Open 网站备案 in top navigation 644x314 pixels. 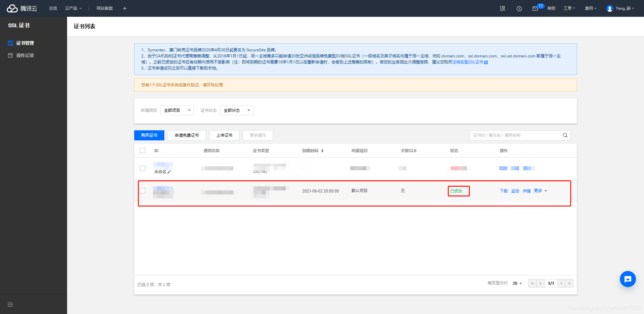point(105,8)
